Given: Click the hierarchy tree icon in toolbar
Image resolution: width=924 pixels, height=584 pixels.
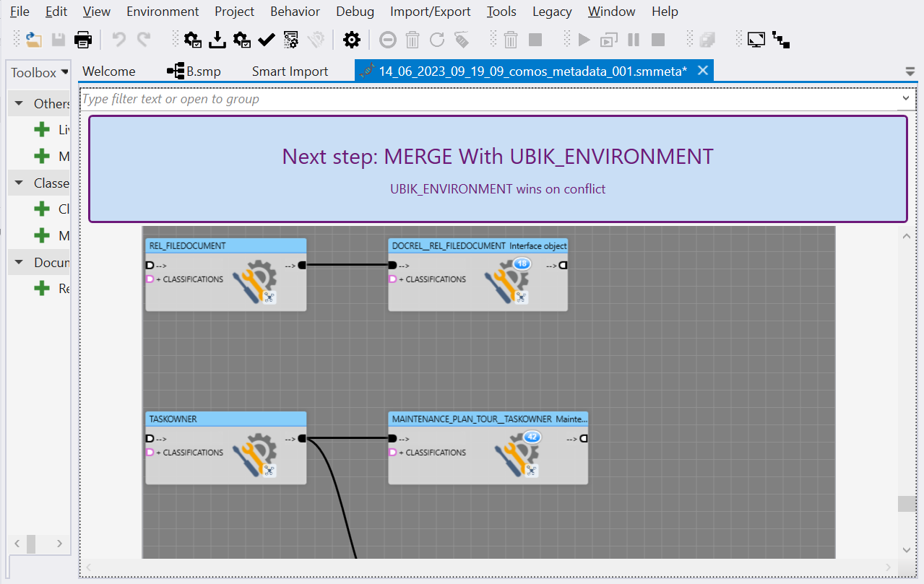Looking at the screenshot, I should [781, 40].
